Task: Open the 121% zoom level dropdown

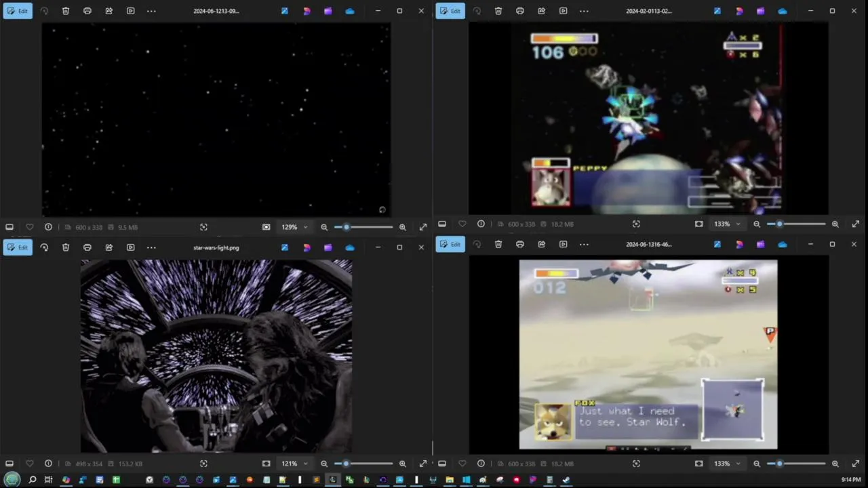Action: click(295, 464)
